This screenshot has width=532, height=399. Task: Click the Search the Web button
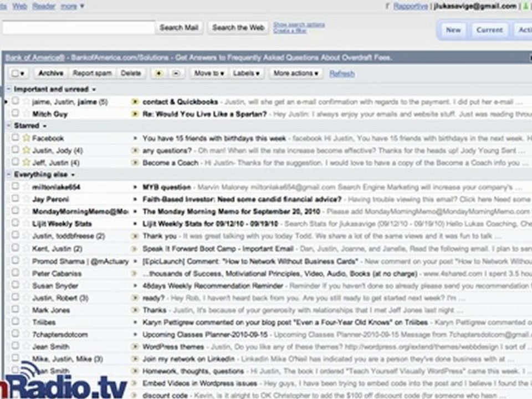(238, 28)
